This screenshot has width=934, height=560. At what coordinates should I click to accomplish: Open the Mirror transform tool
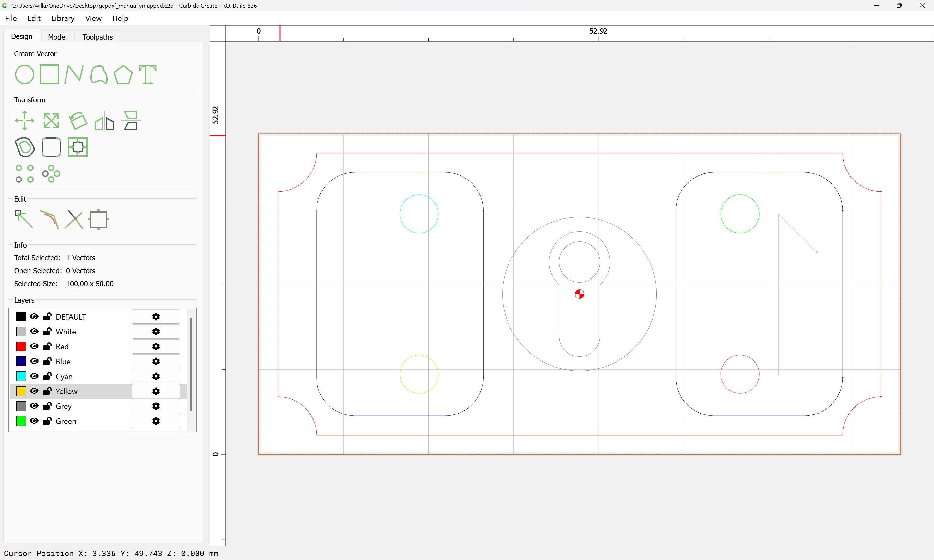[x=104, y=121]
